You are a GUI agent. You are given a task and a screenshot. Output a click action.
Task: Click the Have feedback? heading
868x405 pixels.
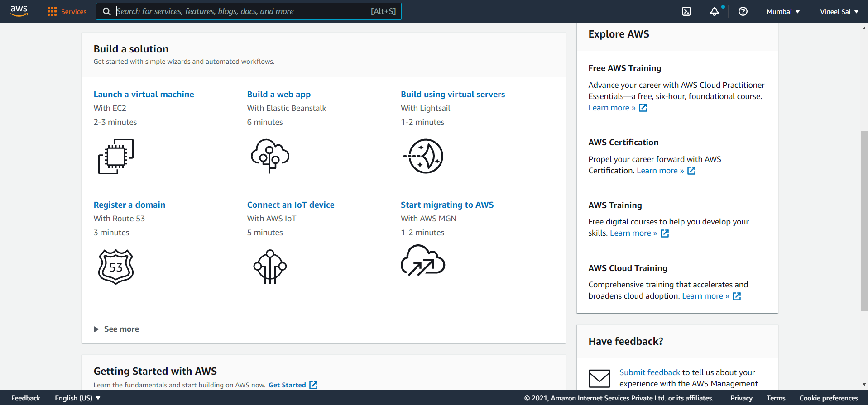coord(625,341)
